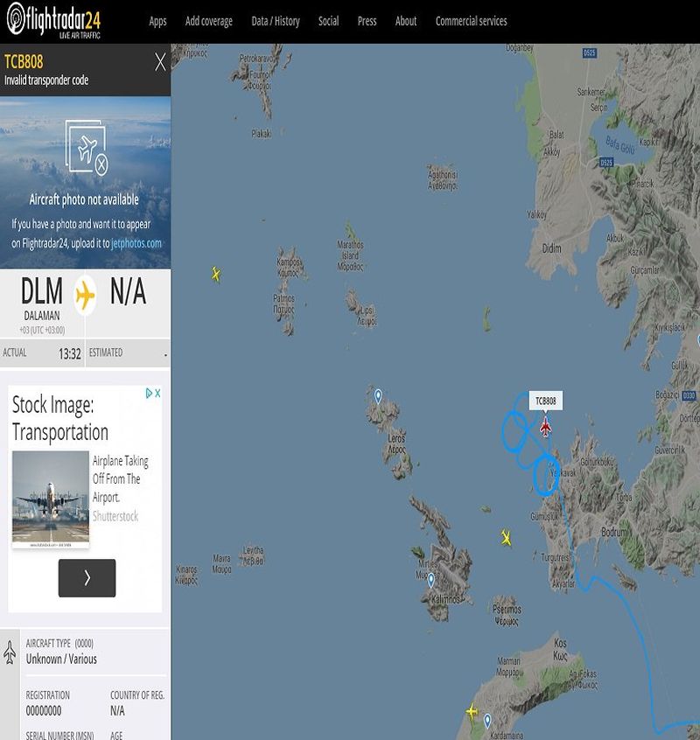This screenshot has width=700, height=740.
Task: Open the airport pin on Kalimnos
Action: pyautogui.click(x=430, y=581)
